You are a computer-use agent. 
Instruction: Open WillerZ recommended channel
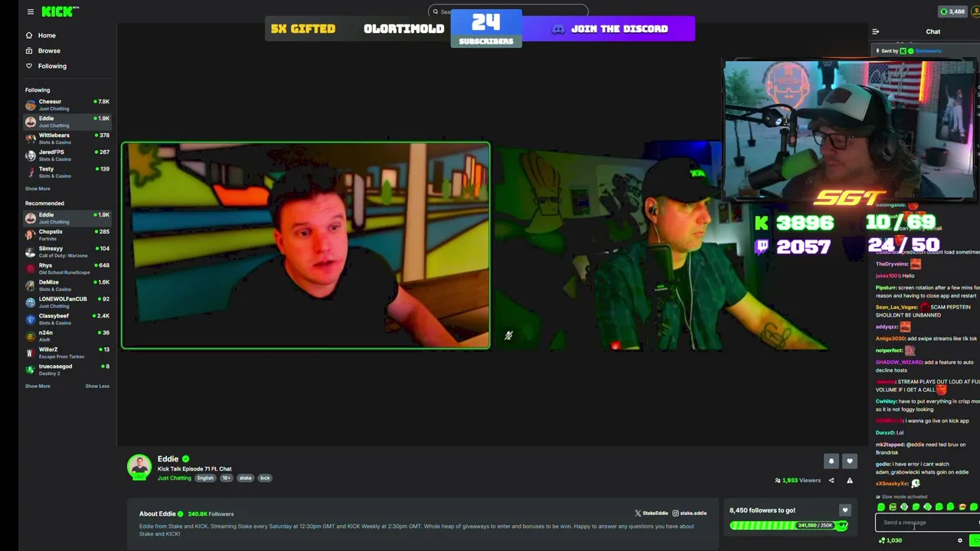(67, 353)
